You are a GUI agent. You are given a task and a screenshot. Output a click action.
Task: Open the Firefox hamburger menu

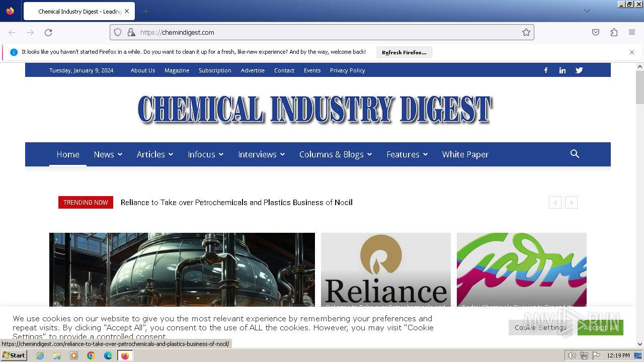(x=632, y=32)
